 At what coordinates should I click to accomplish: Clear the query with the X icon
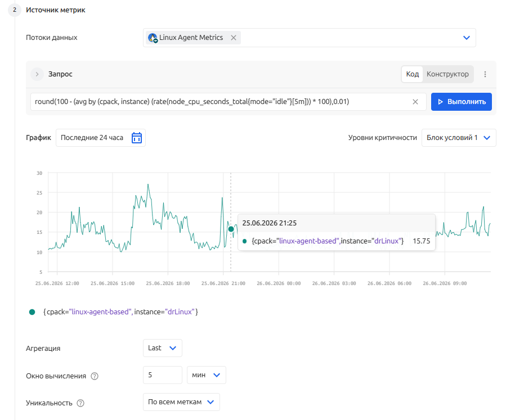click(415, 102)
